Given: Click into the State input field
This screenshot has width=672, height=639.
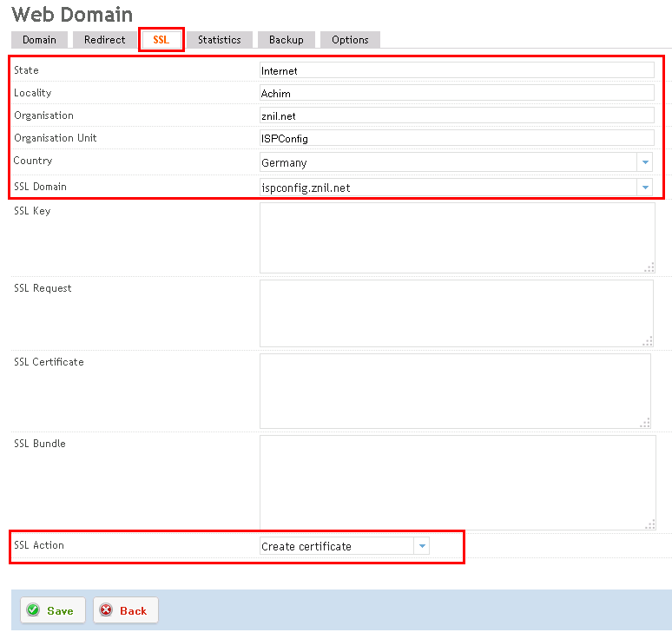Looking at the screenshot, I should click(x=456, y=70).
